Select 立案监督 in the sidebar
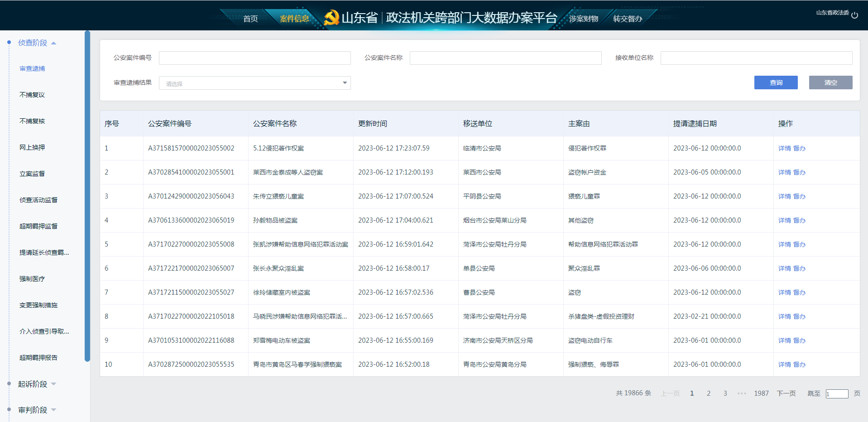The image size is (868, 422). click(x=32, y=174)
